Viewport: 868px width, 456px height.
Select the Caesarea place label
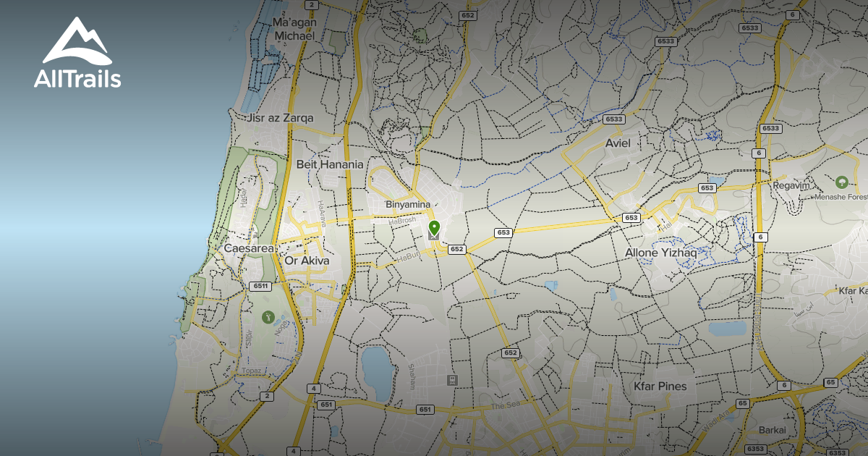pyautogui.click(x=249, y=248)
